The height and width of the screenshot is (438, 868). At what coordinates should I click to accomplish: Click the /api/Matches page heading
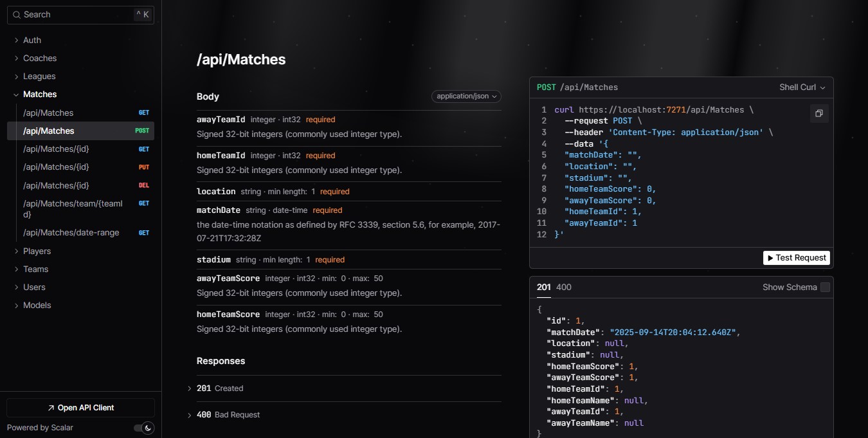(x=241, y=59)
